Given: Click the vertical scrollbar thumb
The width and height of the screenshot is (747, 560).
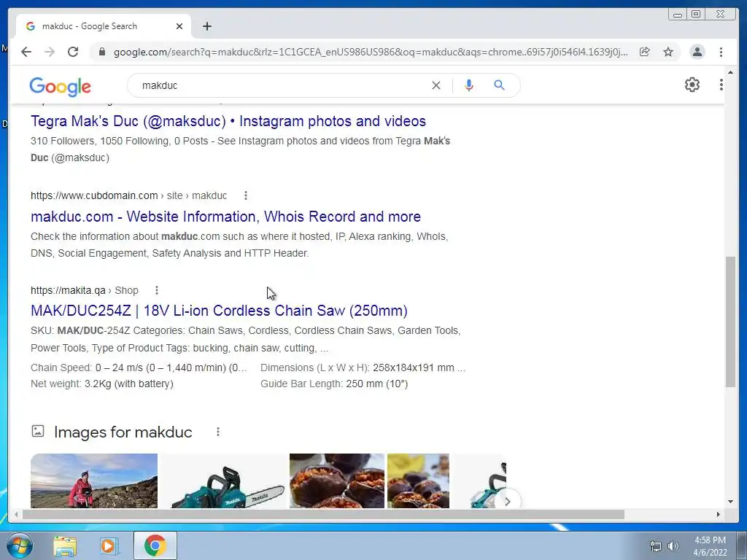Looking at the screenshot, I should coord(730,322).
